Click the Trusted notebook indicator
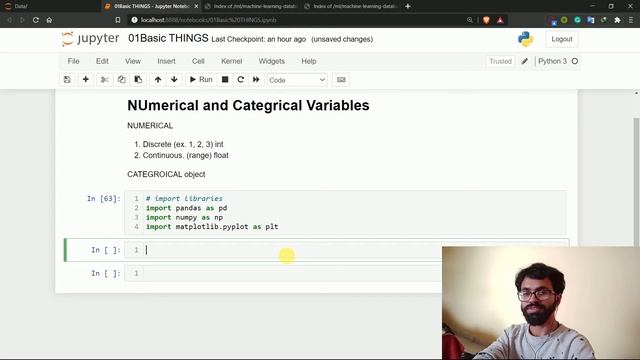The image size is (640, 360). pos(500,61)
